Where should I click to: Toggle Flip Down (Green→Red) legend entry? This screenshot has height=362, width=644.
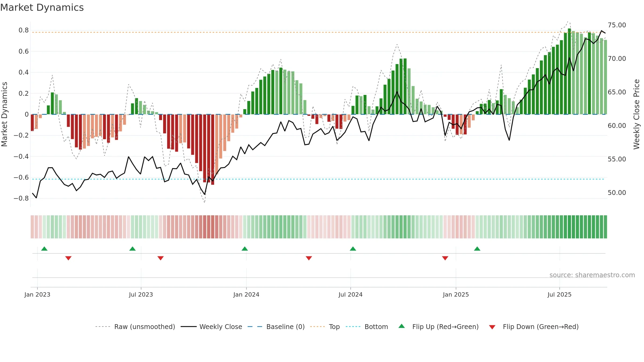tap(533, 327)
